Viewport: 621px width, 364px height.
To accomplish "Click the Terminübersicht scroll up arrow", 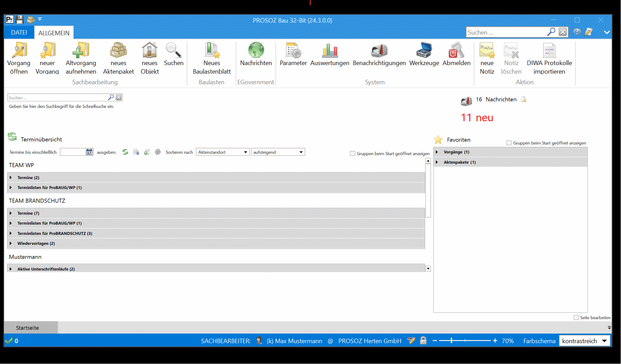I will pos(428,161).
